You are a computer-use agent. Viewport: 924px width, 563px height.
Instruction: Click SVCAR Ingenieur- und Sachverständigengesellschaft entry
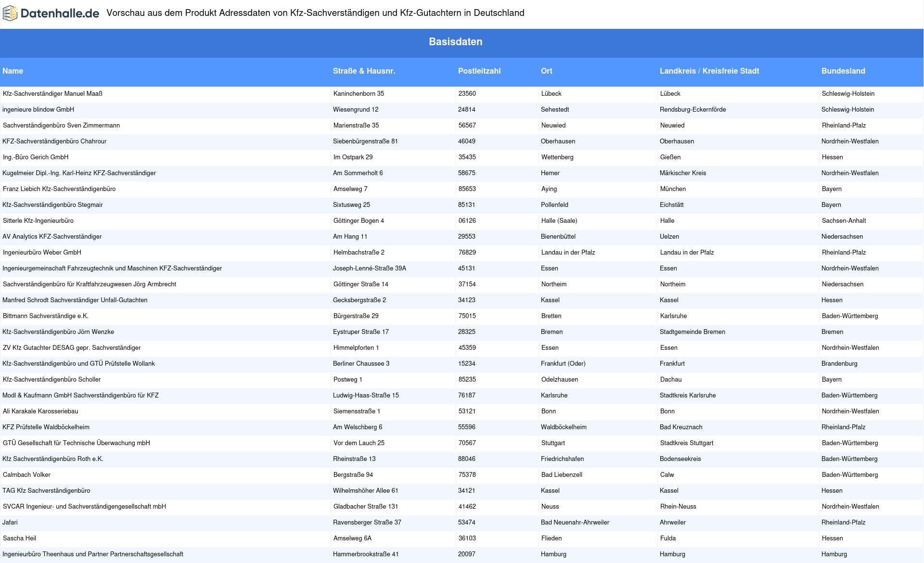coord(85,507)
